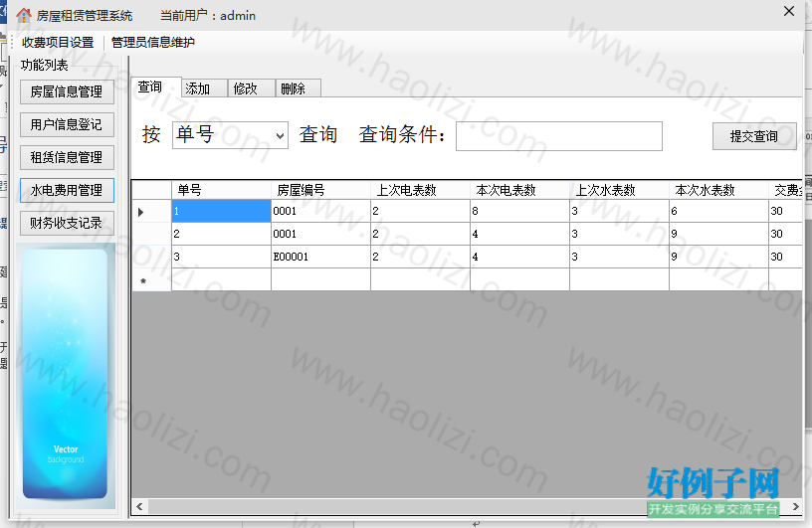Open 租赁信息管理 from function list

pos(67,157)
